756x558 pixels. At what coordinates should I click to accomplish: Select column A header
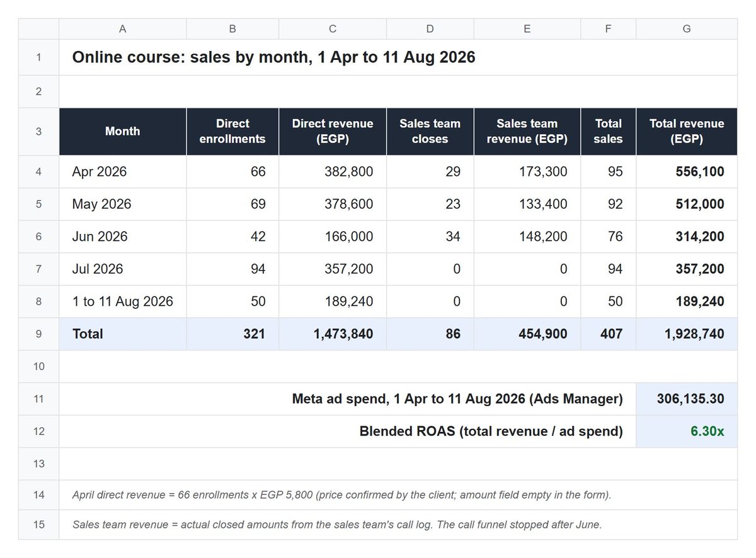pos(123,29)
